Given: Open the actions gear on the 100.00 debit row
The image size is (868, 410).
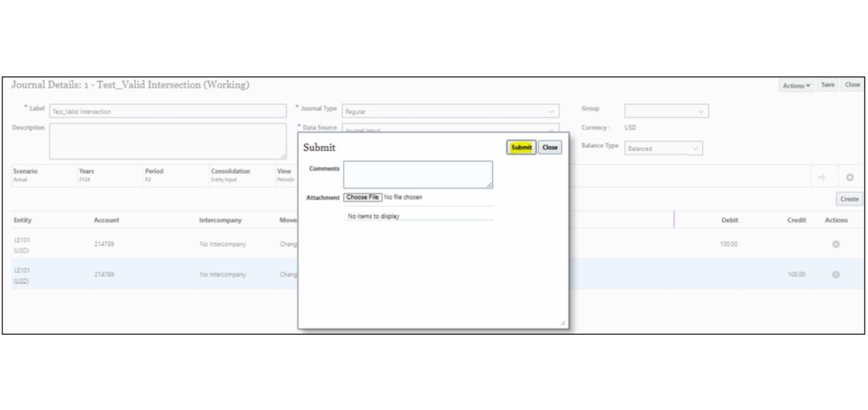Looking at the screenshot, I should click(836, 244).
